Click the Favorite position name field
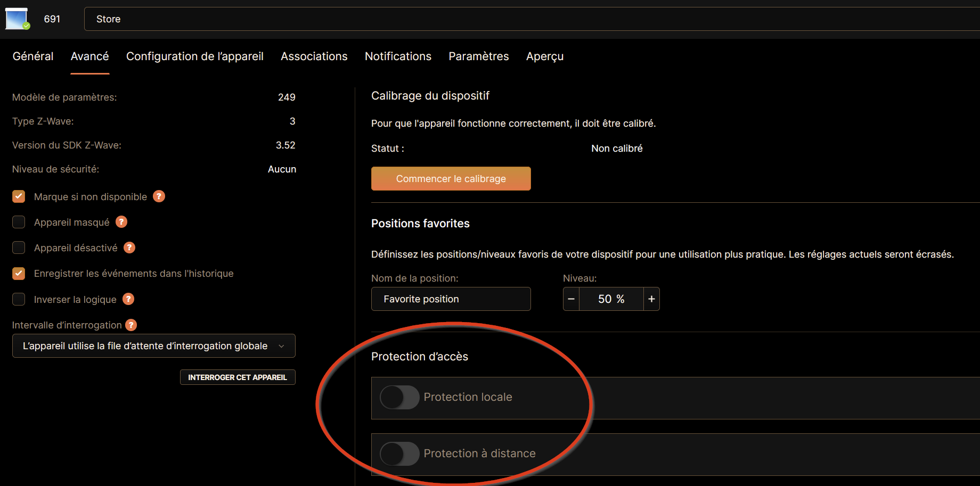 pos(451,299)
